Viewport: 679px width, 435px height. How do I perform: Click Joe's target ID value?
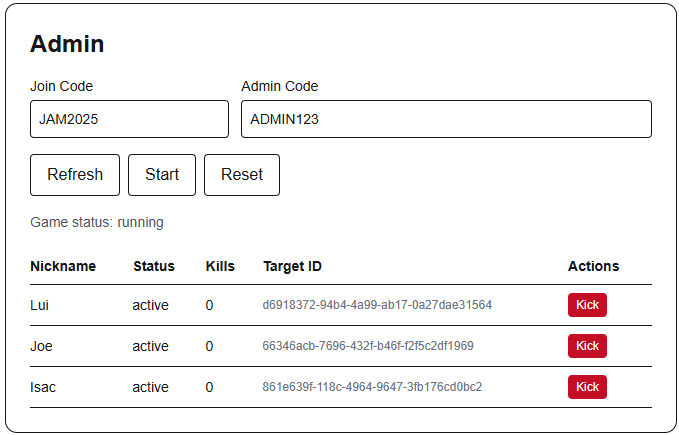click(x=368, y=346)
